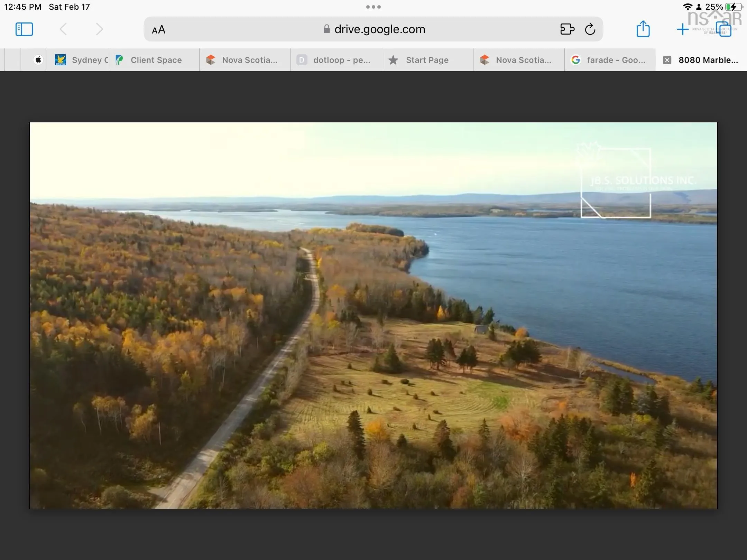Open the extensions puzzle icon
747x560 pixels.
click(x=567, y=29)
